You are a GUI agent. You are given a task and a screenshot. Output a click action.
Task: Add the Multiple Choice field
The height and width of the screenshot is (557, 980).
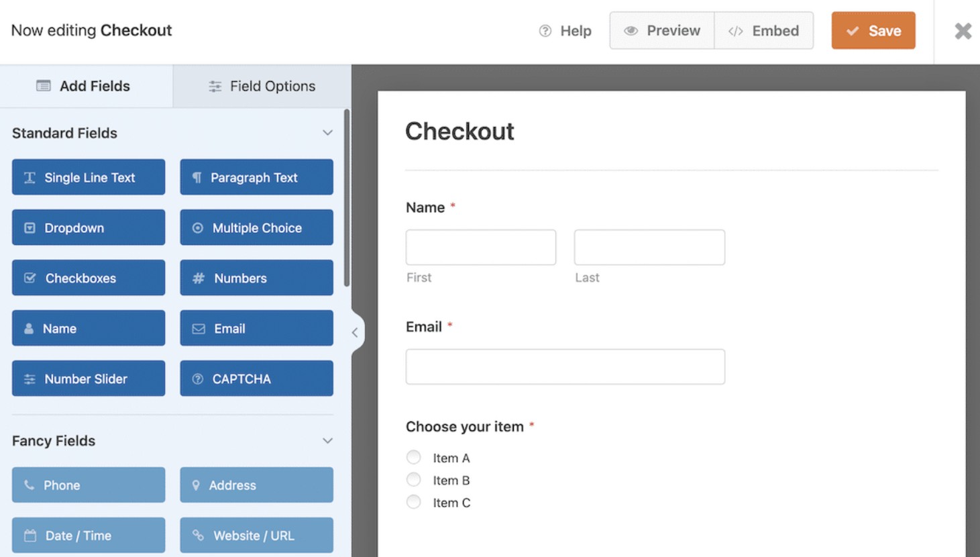(x=256, y=227)
